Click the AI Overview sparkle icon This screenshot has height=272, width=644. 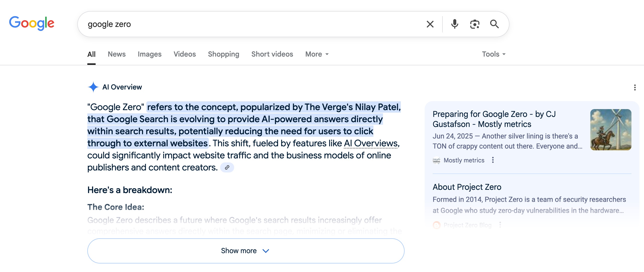coord(93,87)
